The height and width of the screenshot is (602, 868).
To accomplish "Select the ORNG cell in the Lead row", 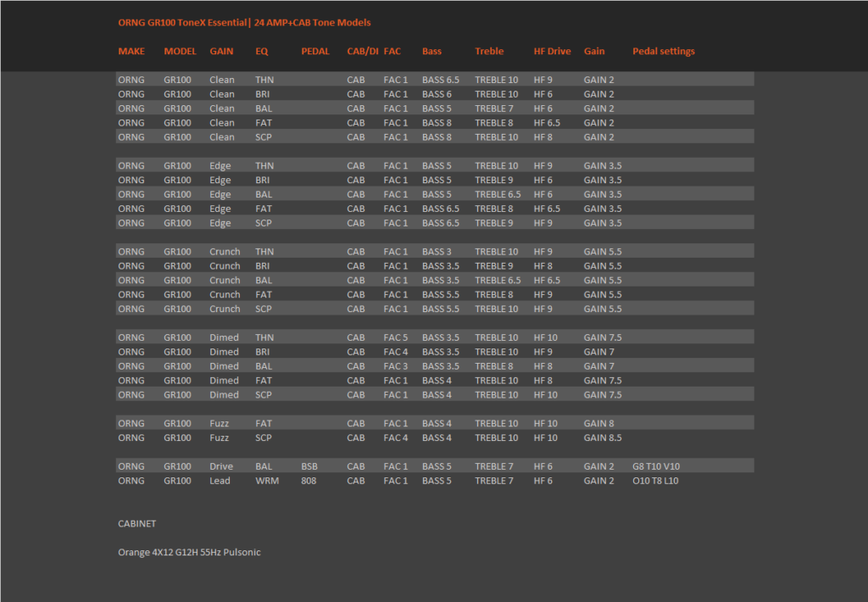I will coord(131,482).
